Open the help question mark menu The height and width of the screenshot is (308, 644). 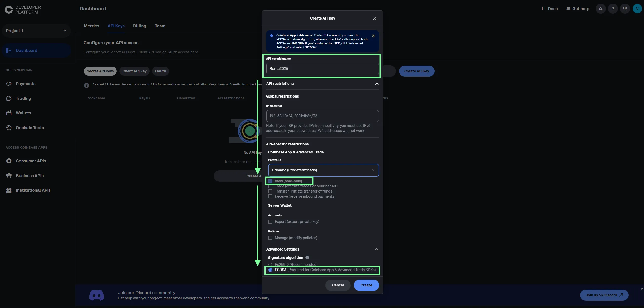click(x=613, y=9)
